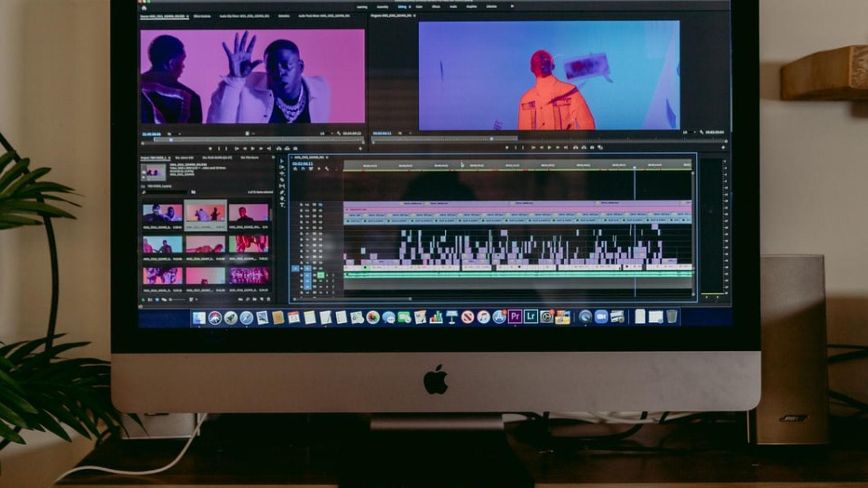Toggle insert sequences as nests button

(x=295, y=168)
